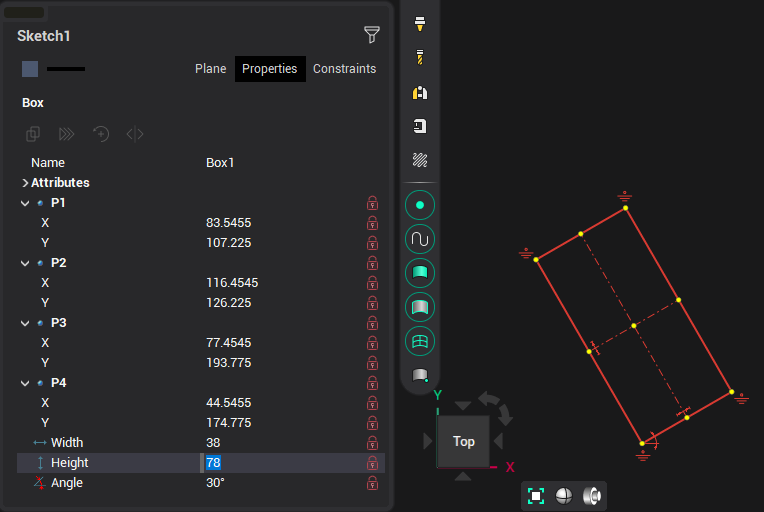Click the mirror icon under Box
This screenshot has height=512, width=764.
click(135, 134)
